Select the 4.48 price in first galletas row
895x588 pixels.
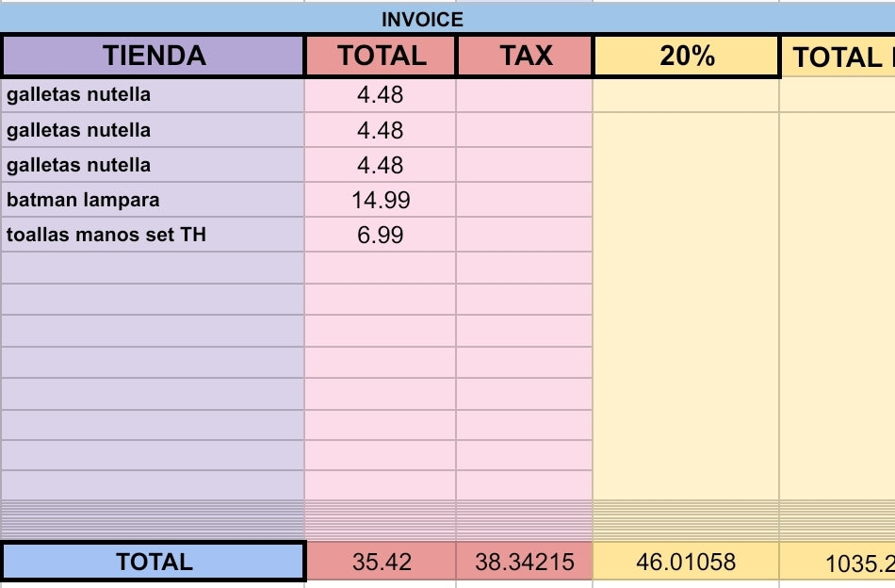point(381,95)
